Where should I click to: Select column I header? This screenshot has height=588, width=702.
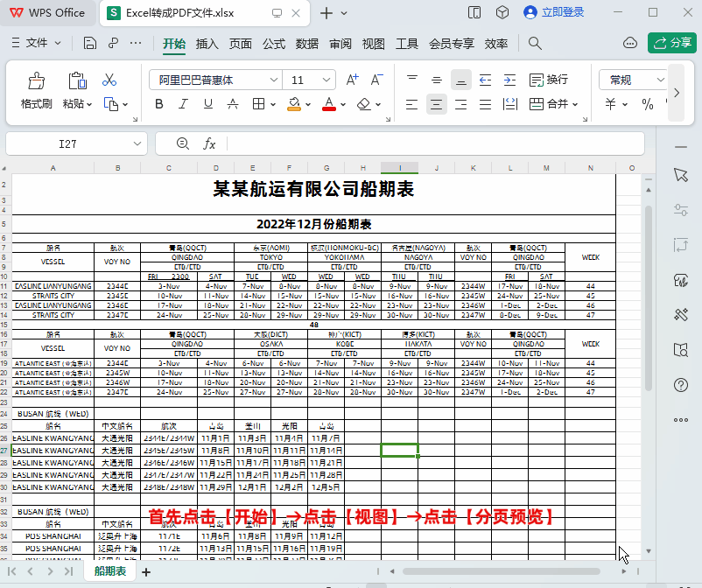pos(400,168)
